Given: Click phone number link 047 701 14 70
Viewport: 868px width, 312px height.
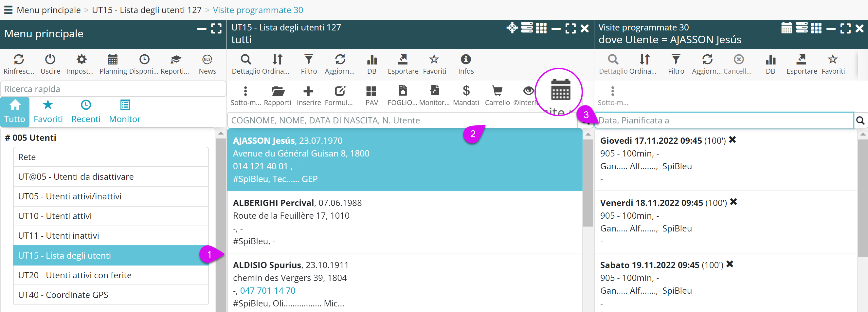Looking at the screenshot, I should 267,290.
